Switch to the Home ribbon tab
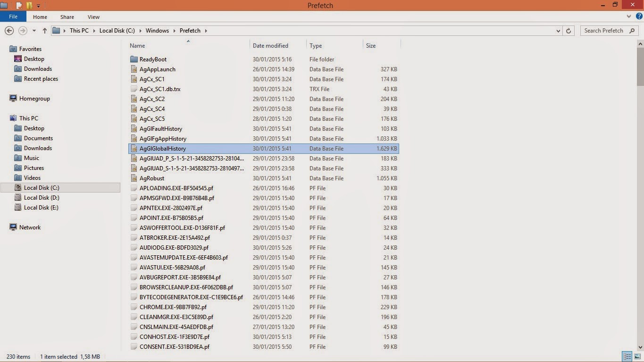The height and width of the screenshot is (362, 644). click(40, 17)
